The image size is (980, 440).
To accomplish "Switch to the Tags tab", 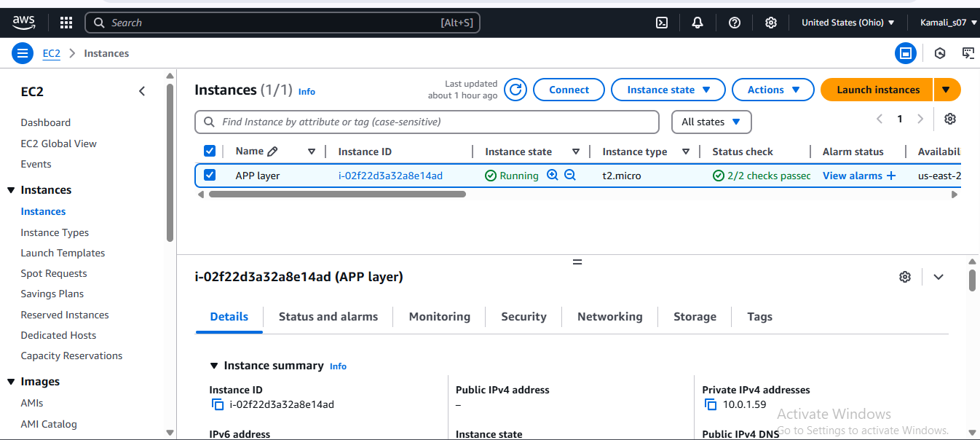I will pyautogui.click(x=759, y=317).
